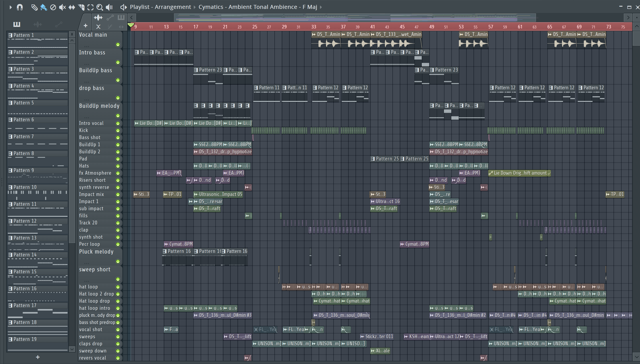
Task: Mute the drop bass track
Action: tap(118, 98)
